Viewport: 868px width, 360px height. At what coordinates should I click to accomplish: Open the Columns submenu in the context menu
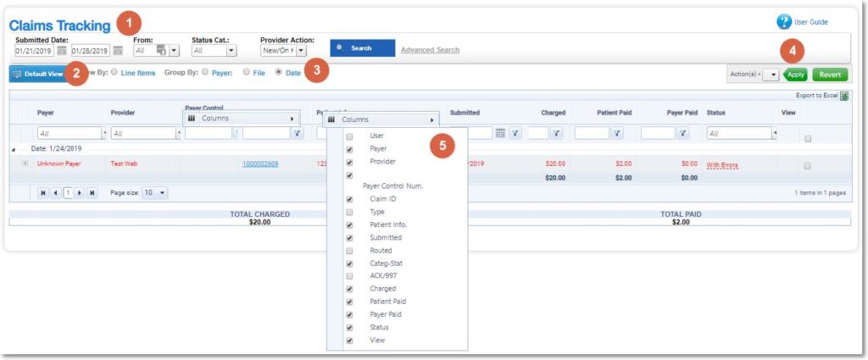(382, 119)
